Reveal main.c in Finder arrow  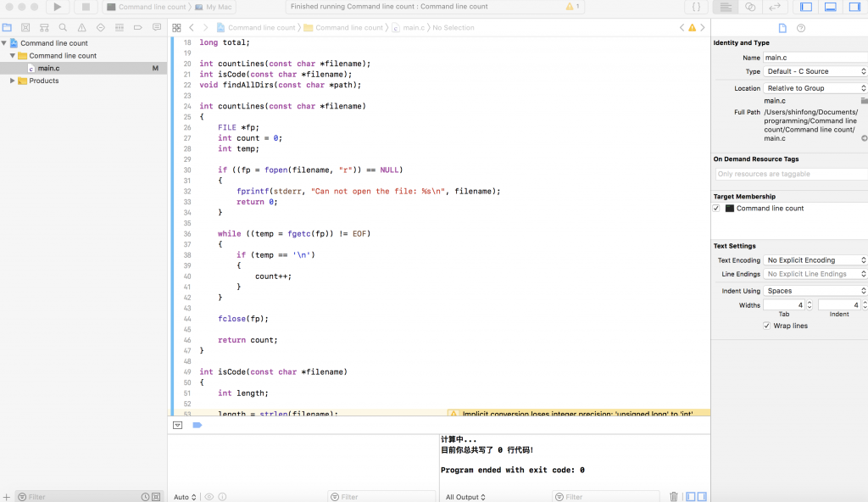coord(864,138)
